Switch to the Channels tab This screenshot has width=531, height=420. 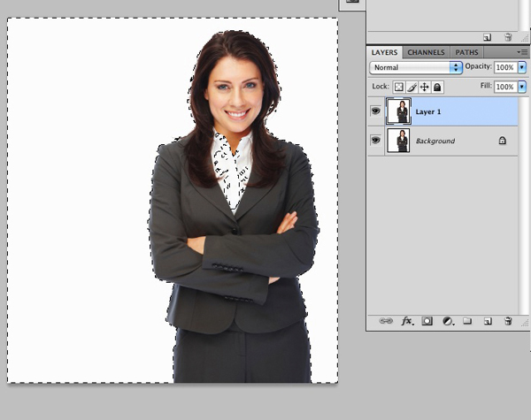pos(426,53)
